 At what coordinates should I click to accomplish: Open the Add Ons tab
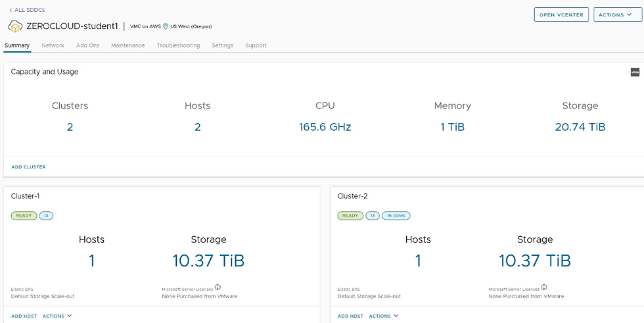[x=87, y=45]
